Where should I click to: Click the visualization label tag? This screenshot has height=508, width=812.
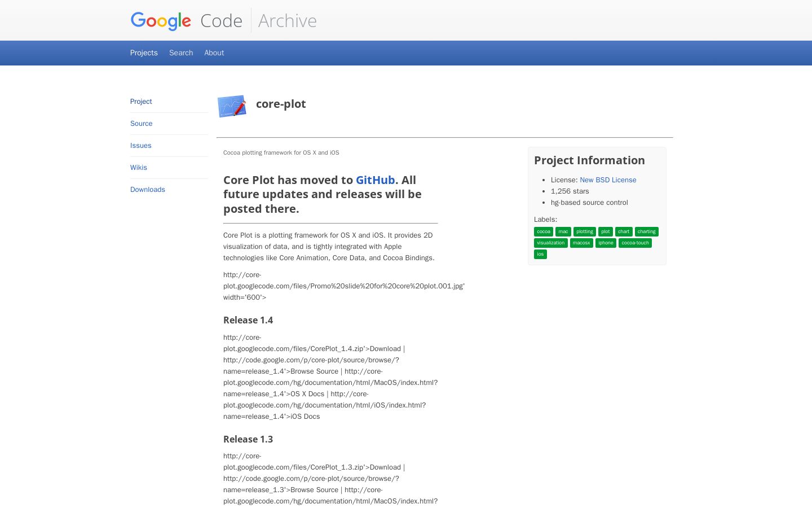point(551,243)
